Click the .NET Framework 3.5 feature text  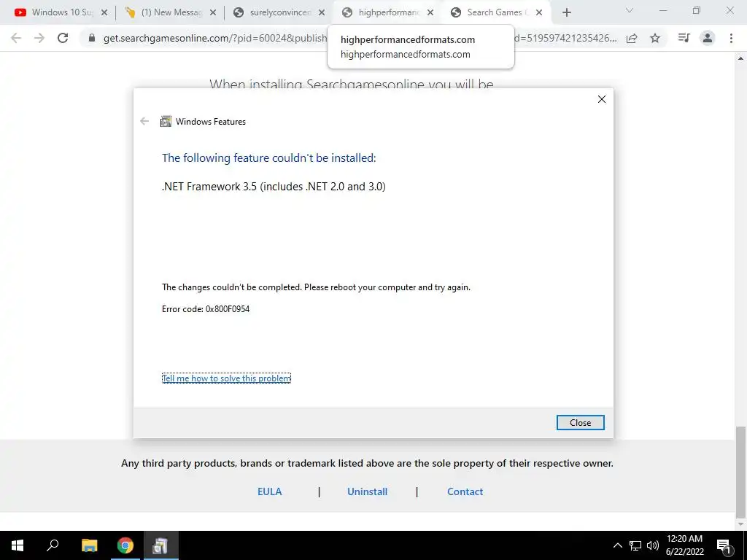click(274, 186)
